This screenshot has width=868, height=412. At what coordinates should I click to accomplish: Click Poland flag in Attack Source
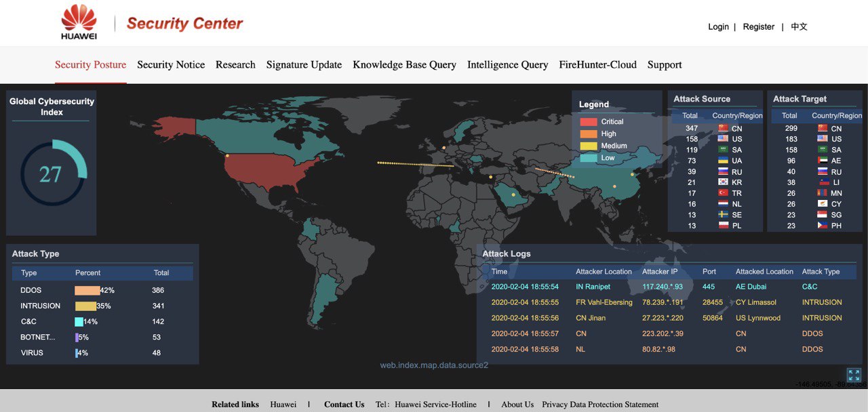723,226
